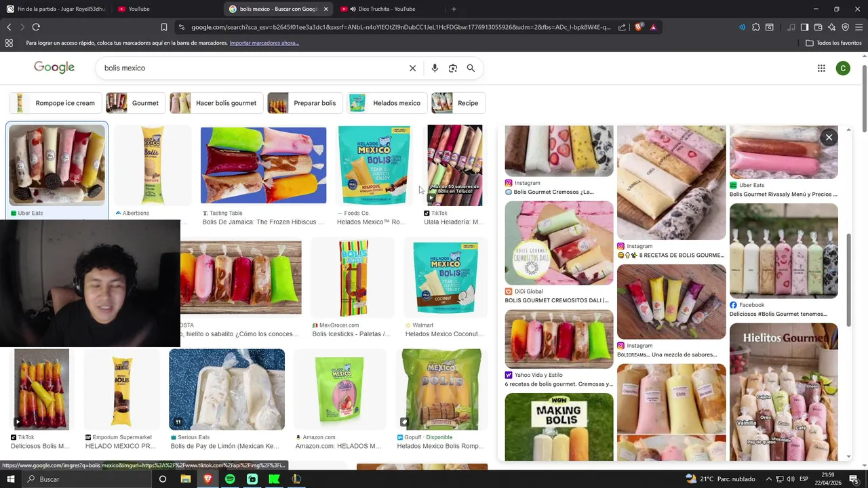The width and height of the screenshot is (868, 488).
Task: Open browser extensions puzzle icon
Action: [755, 27]
